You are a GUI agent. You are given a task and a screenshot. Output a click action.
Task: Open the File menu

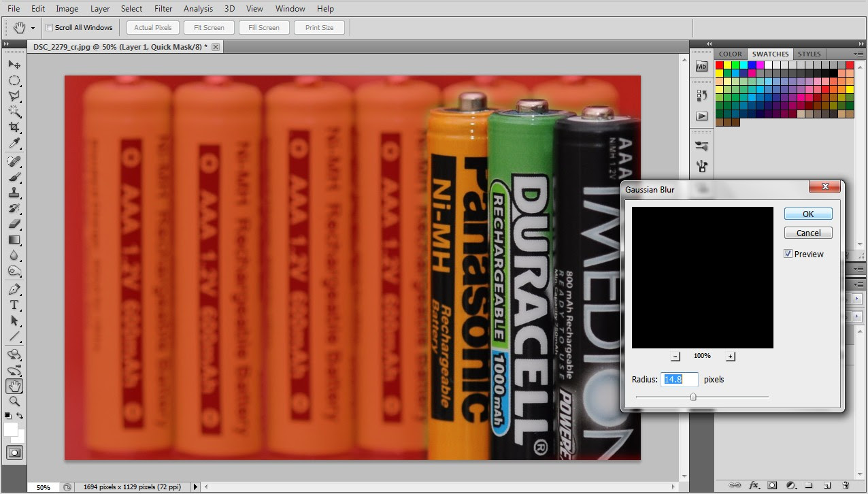pyautogui.click(x=14, y=9)
